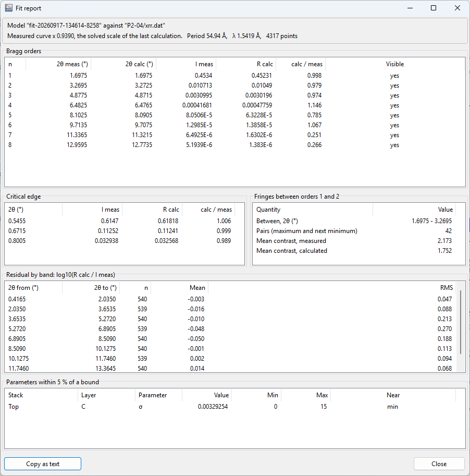Viewport: 470px width, 476px height.
Task: Click the 2θ calc value 9.7075
Action: pos(143,125)
